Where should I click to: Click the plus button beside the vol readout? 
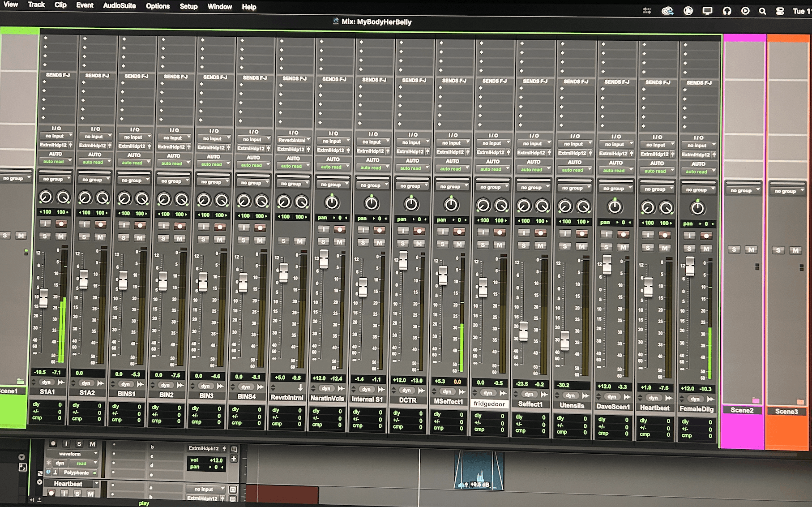tap(234, 459)
